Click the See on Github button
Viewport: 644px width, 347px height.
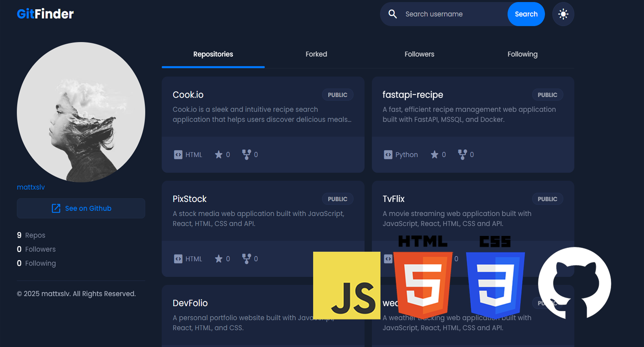pyautogui.click(x=81, y=208)
